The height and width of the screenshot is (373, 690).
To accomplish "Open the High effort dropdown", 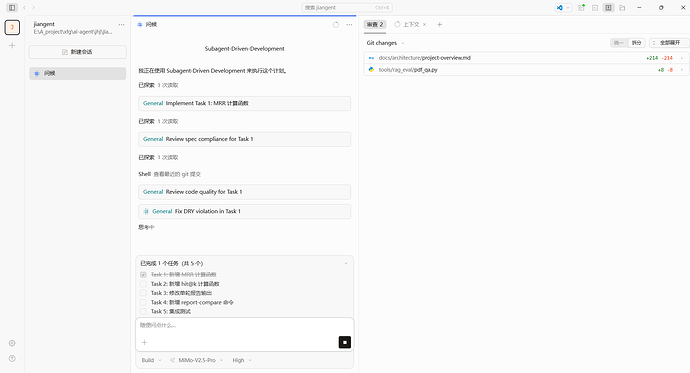I will [x=242, y=360].
